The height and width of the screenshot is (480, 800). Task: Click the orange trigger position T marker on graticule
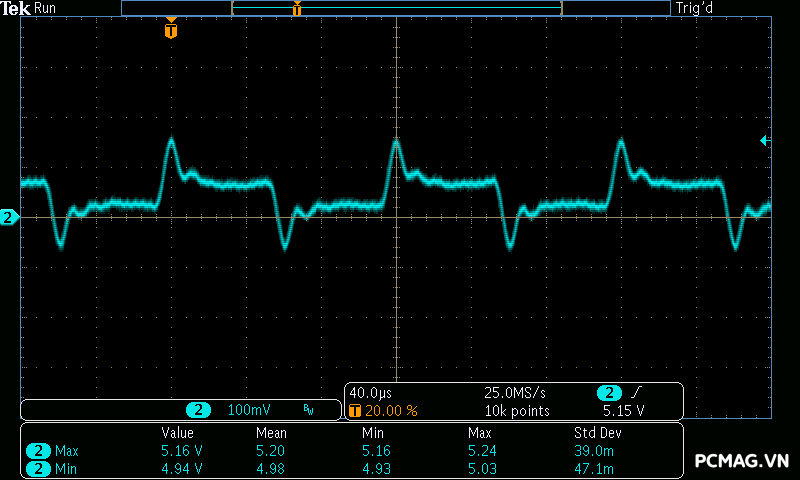171,30
